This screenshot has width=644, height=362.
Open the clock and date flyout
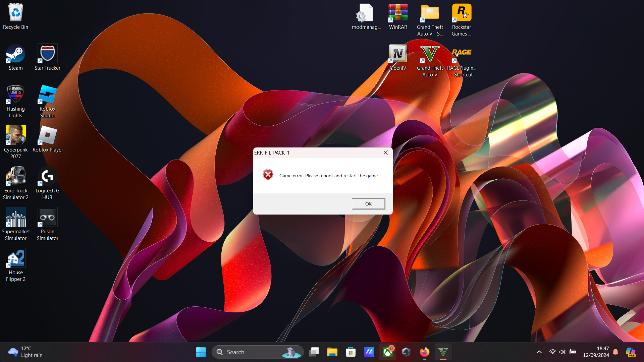[596, 352]
